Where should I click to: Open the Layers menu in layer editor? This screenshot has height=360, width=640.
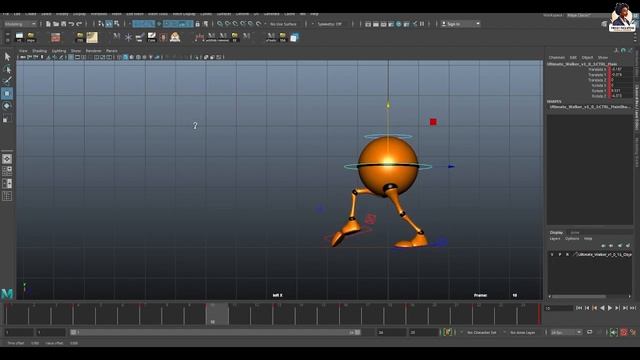[x=555, y=239]
